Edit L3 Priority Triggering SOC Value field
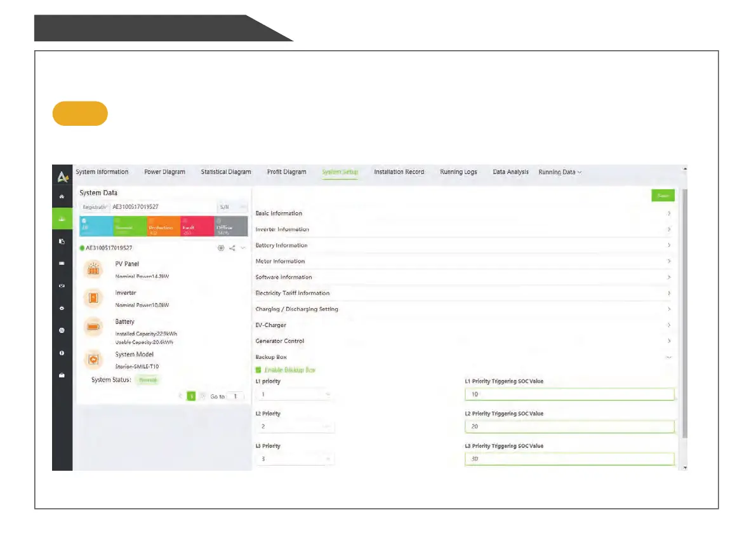 click(569, 459)
